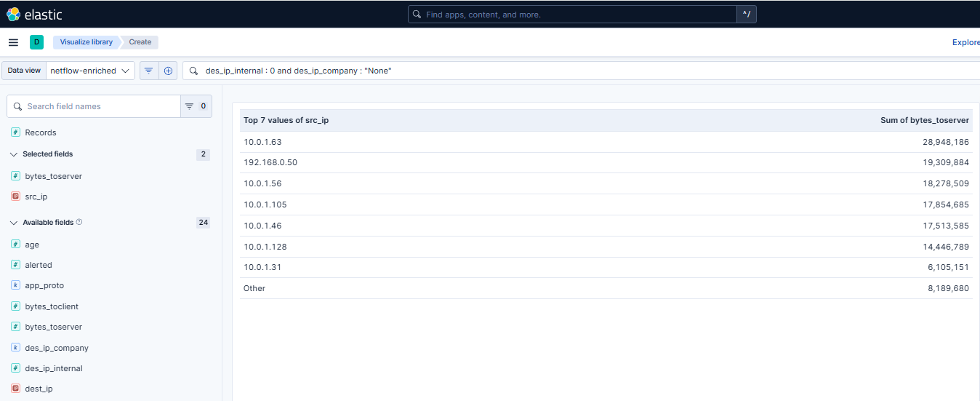Click the 192.168.0.50 table cell
The image size is (980, 401).
click(270, 162)
